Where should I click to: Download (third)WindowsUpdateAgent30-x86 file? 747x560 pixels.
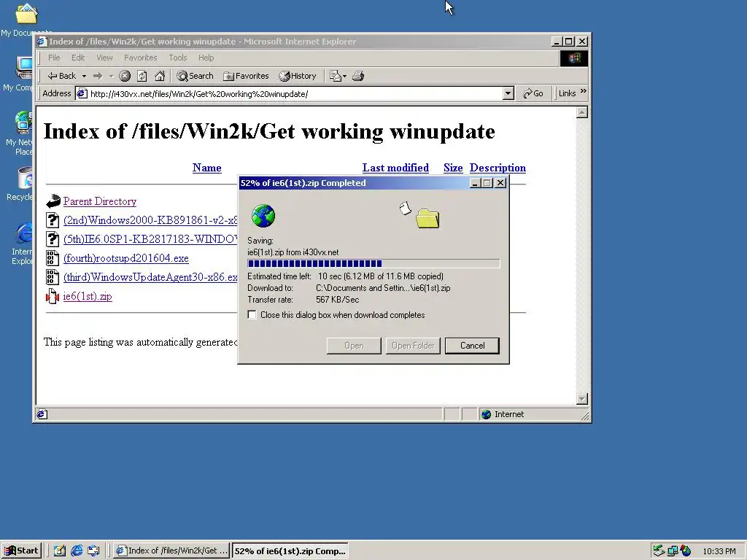(150, 277)
